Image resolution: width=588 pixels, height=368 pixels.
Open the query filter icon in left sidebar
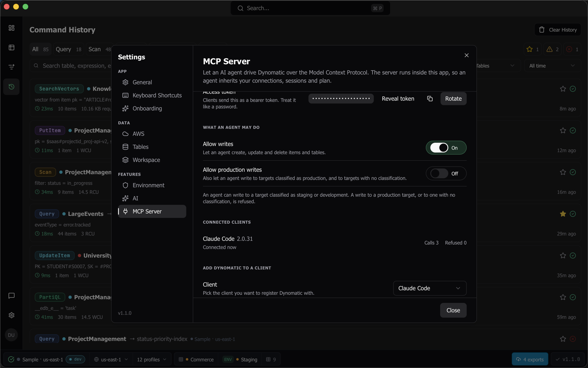pos(11,67)
